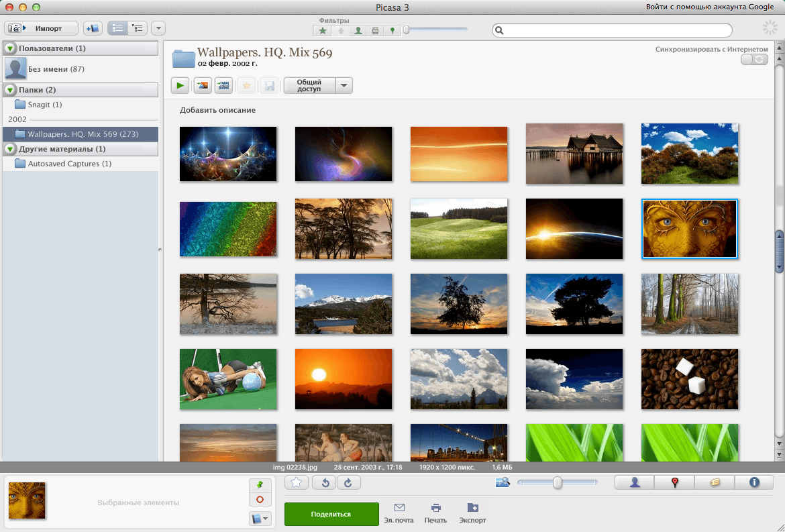This screenshot has height=532, width=785.
Task: Click the movie presentation creation icon
Action: click(224, 86)
